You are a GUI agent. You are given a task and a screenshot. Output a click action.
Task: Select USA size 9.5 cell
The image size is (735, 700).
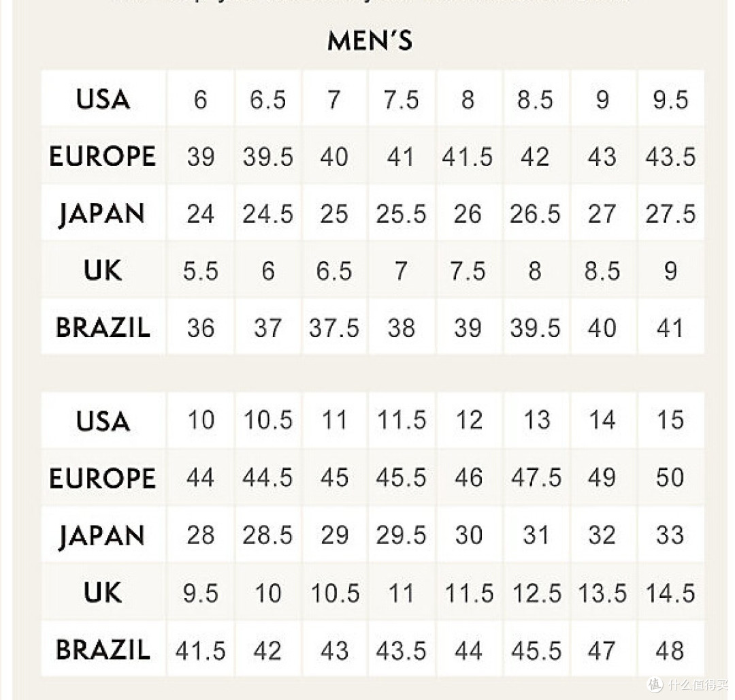point(670,99)
